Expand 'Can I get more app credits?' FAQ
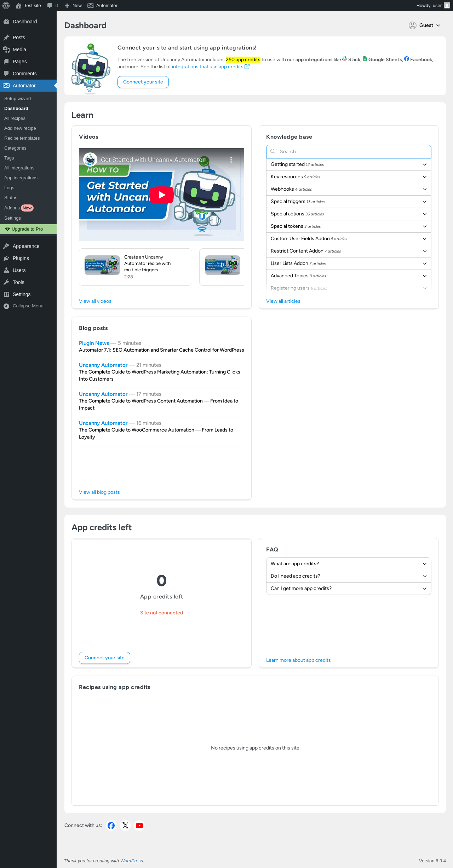 [x=349, y=589]
